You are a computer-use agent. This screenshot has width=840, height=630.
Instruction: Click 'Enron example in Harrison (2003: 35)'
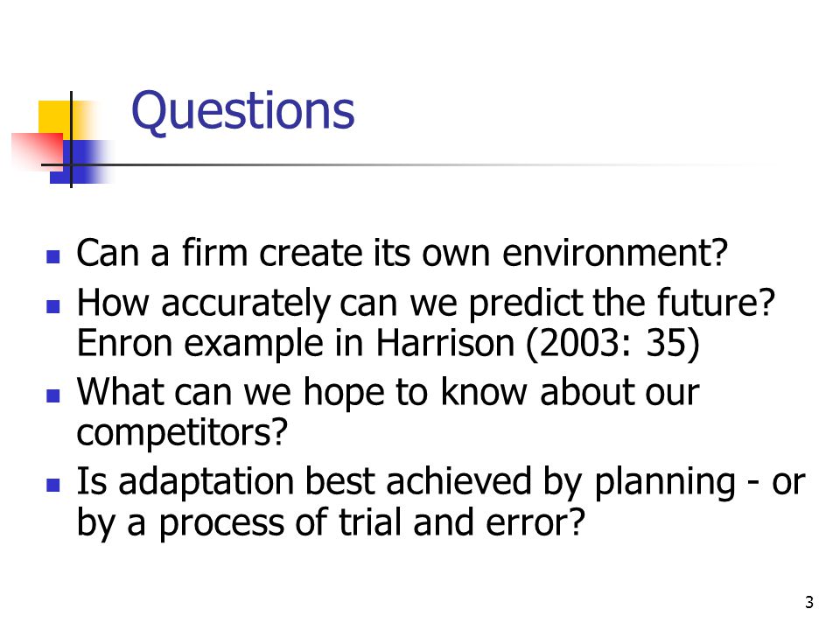point(388,343)
